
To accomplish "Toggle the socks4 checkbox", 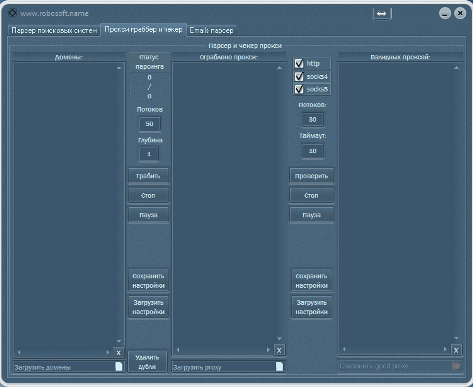I will pos(299,77).
